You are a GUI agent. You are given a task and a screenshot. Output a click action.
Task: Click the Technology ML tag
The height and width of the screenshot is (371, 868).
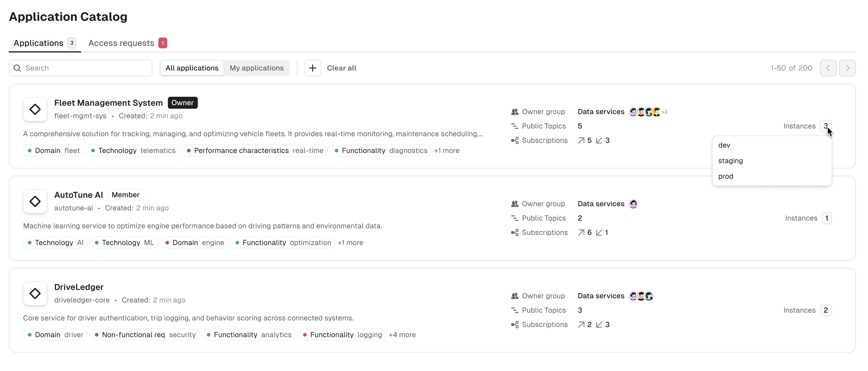124,243
